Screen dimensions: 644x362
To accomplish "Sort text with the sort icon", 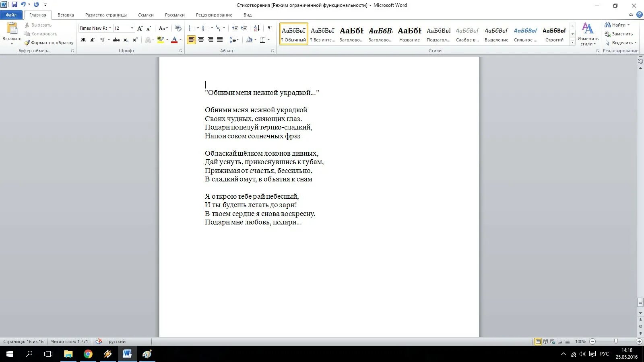I will click(257, 28).
